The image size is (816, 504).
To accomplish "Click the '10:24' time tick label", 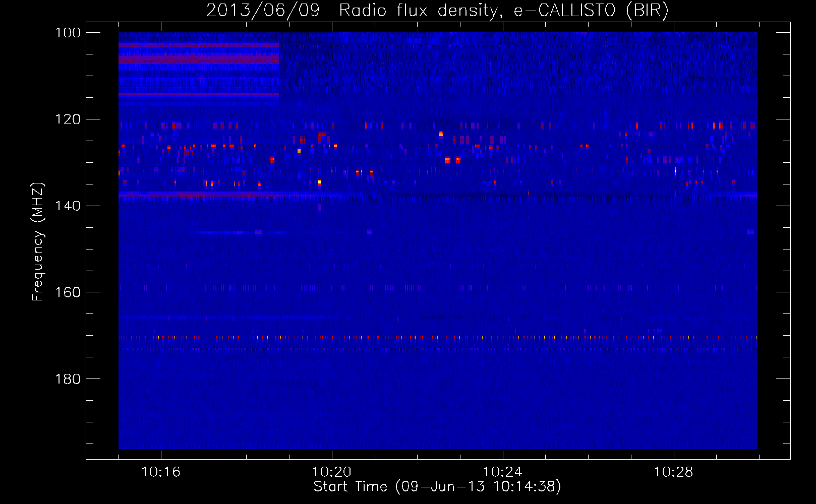I will [x=502, y=472].
